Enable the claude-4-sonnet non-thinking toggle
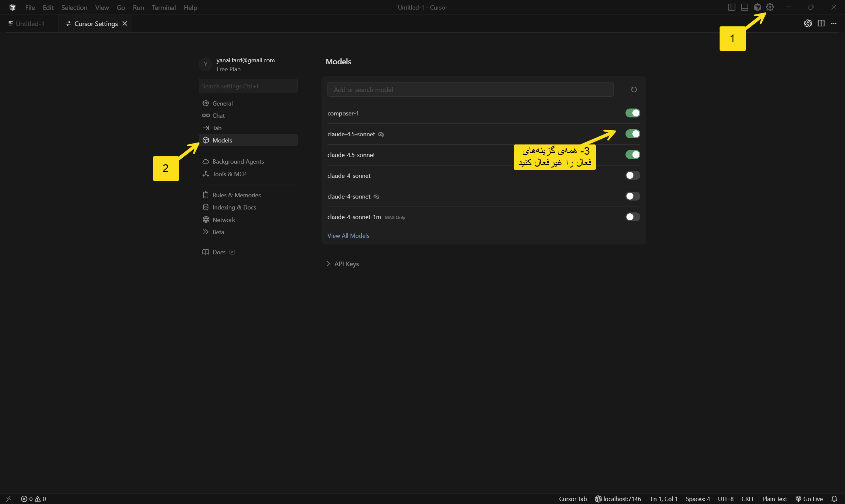Screen dimensions: 845x504 point(633,175)
